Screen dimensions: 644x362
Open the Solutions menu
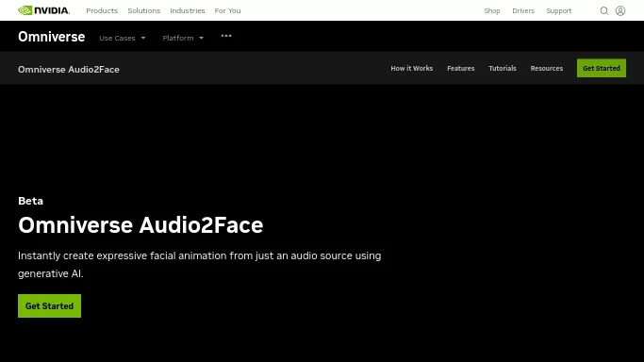point(143,10)
